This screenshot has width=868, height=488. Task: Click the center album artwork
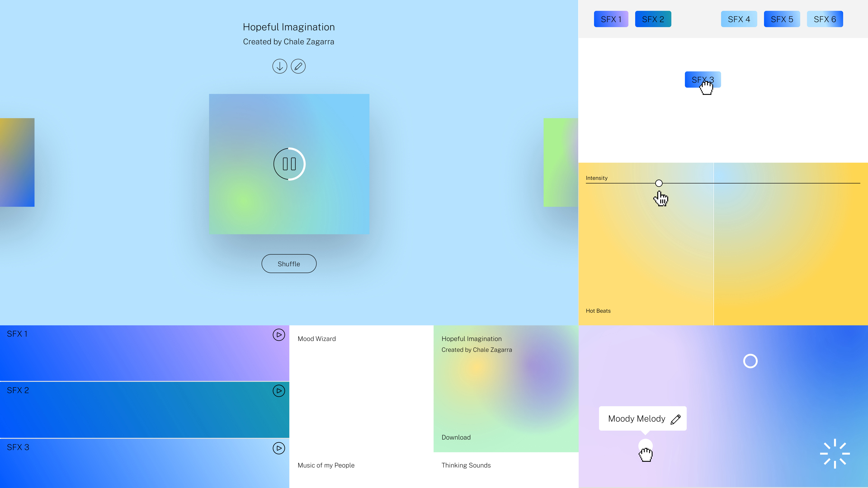(289, 164)
